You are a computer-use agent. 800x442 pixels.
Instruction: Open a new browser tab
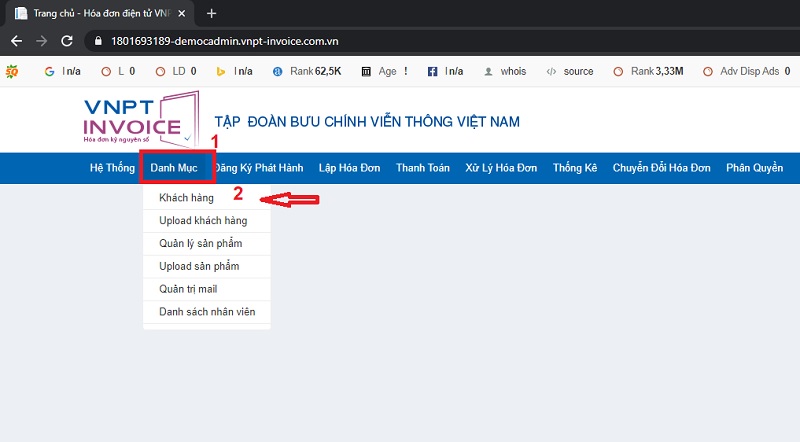tap(211, 14)
